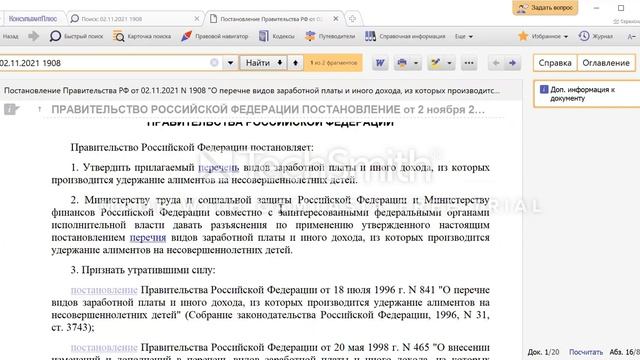
Task: Export document to Word
Action: [380, 63]
